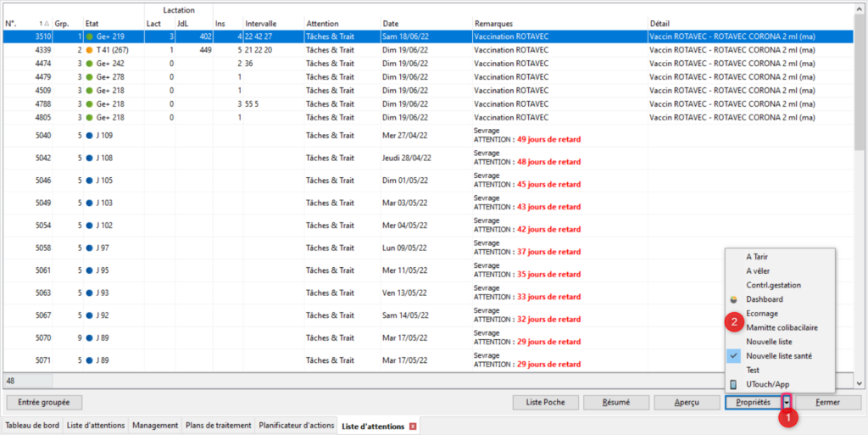Click blue status dot for animal 5040

coord(89,135)
